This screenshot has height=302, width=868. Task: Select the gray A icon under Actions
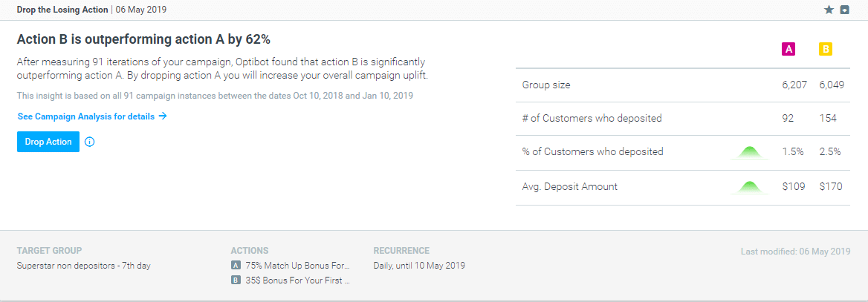click(x=236, y=265)
